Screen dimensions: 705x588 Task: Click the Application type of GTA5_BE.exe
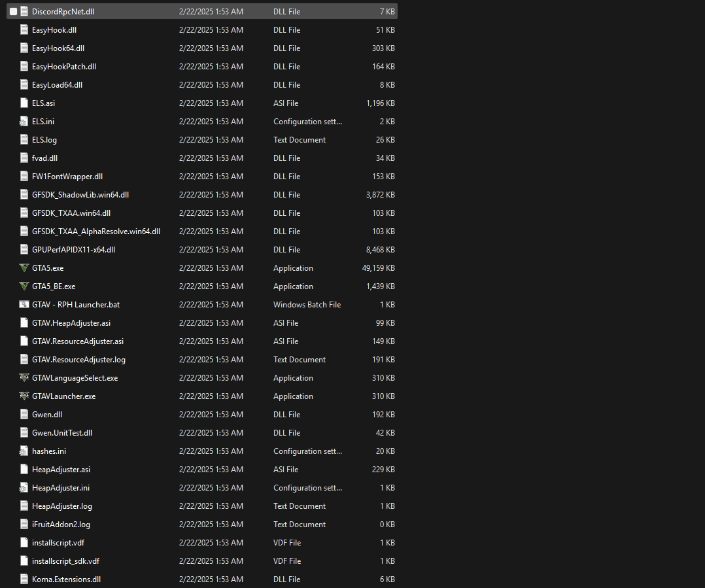(x=293, y=286)
